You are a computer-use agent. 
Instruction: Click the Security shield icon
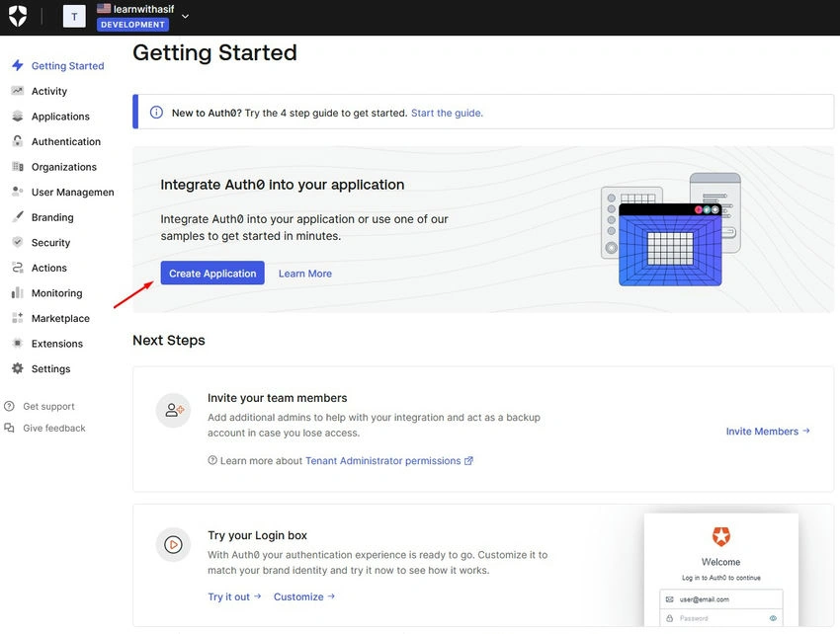point(18,242)
